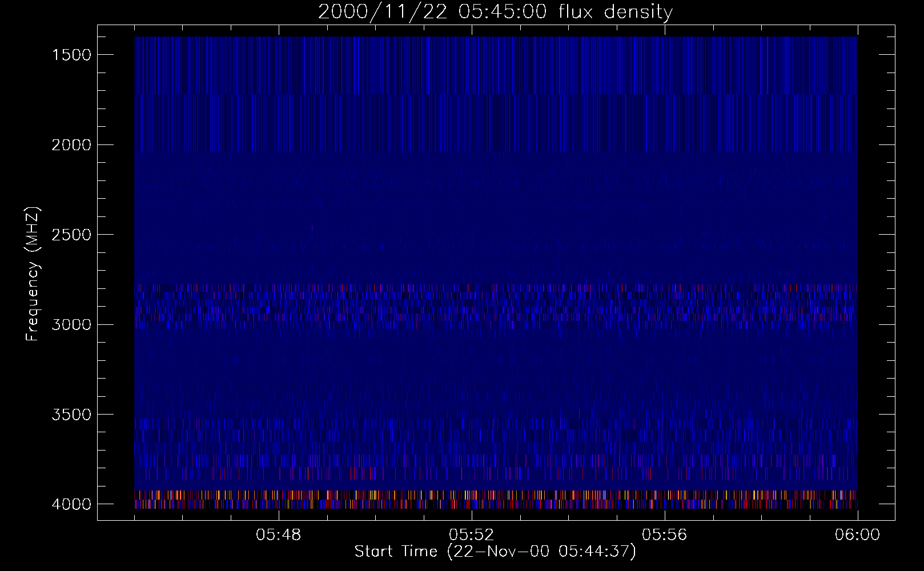Click the 'Frequency (MHZ)' axis label
Image resolution: width=924 pixels, height=571 pixels.
click(33, 274)
